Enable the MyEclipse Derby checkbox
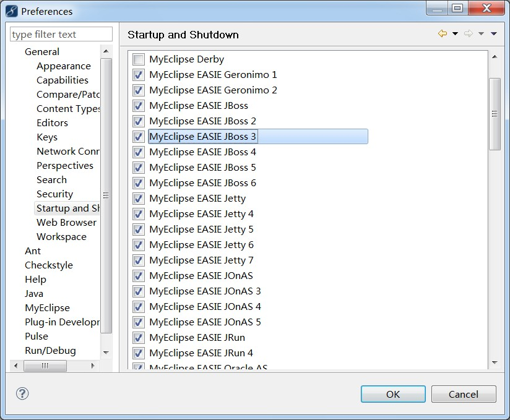 click(x=139, y=59)
